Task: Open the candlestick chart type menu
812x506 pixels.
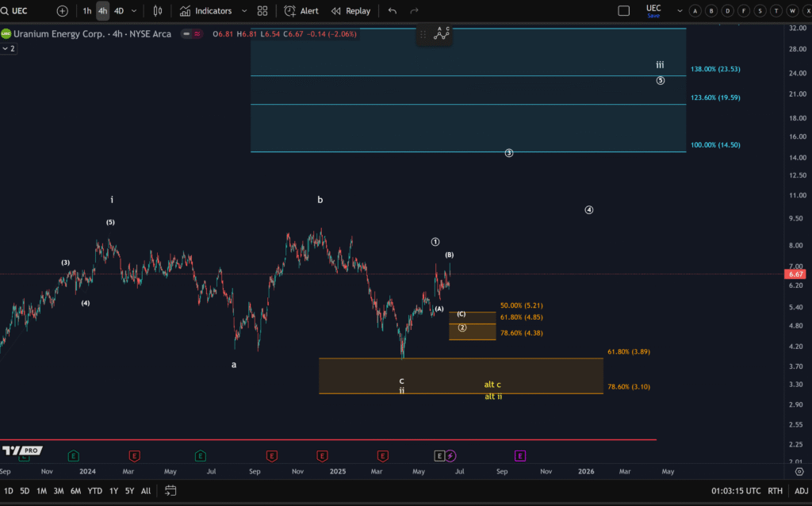Action: coord(158,11)
